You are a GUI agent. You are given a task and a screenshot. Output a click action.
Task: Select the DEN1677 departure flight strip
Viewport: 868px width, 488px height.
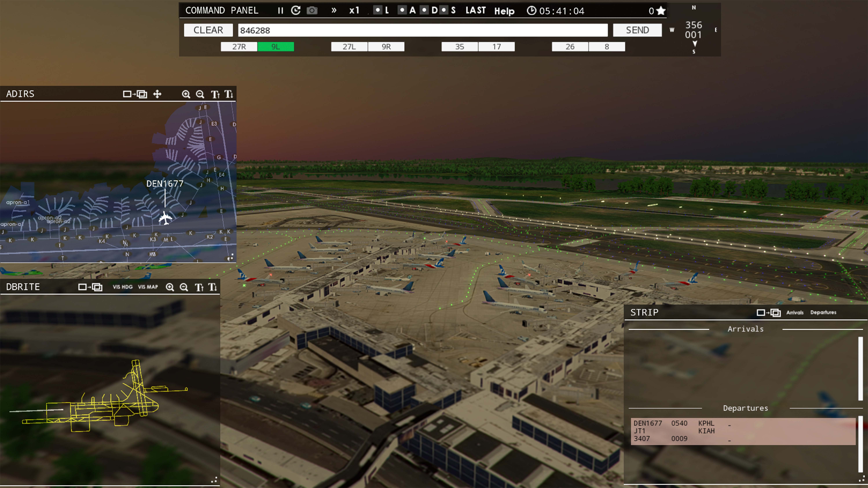pyautogui.click(x=743, y=431)
